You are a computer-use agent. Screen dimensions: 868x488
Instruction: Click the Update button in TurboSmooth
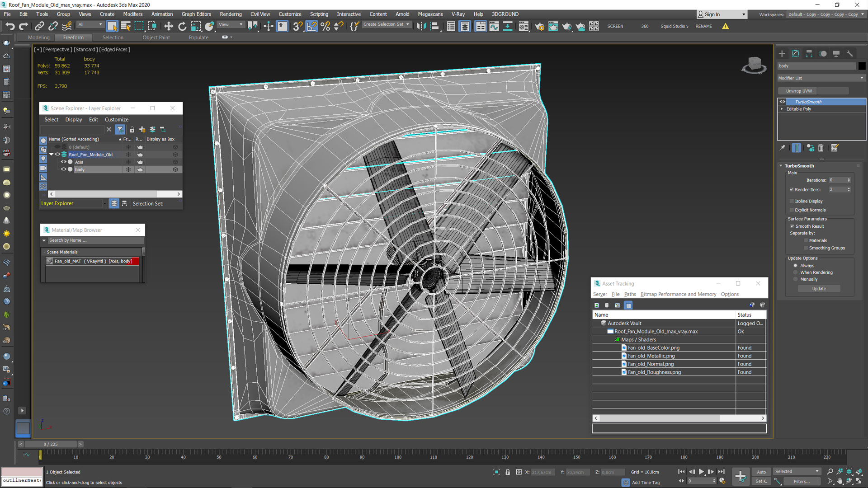point(819,289)
